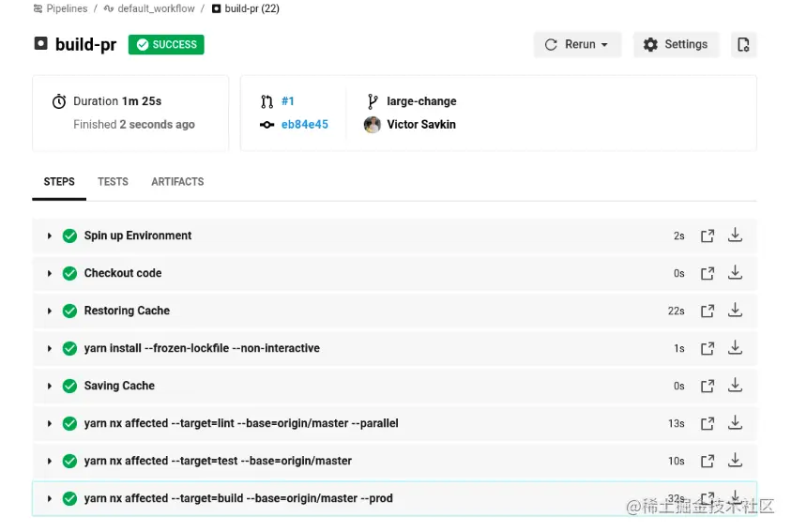
Task: Click the commit icon next to eb84e45
Action: tap(266, 125)
